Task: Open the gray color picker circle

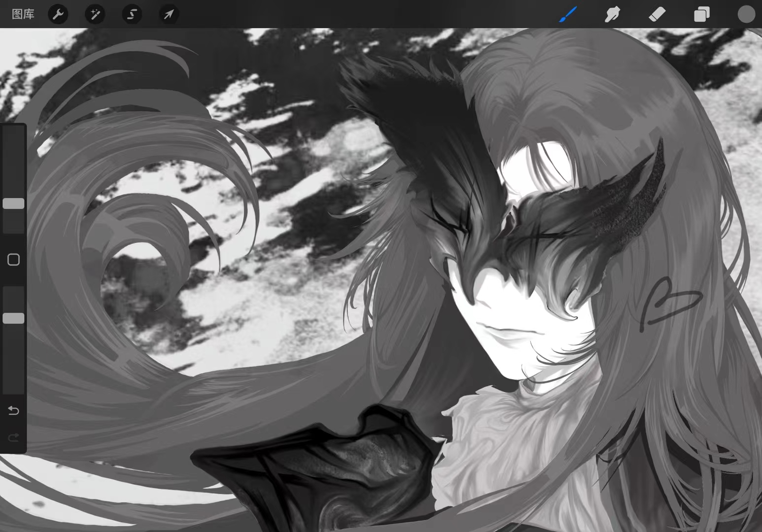Action: [746, 14]
